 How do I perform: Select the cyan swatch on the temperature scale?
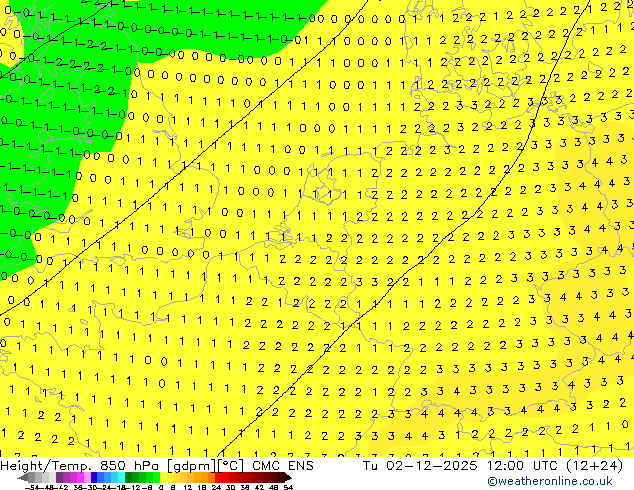coord(121,477)
